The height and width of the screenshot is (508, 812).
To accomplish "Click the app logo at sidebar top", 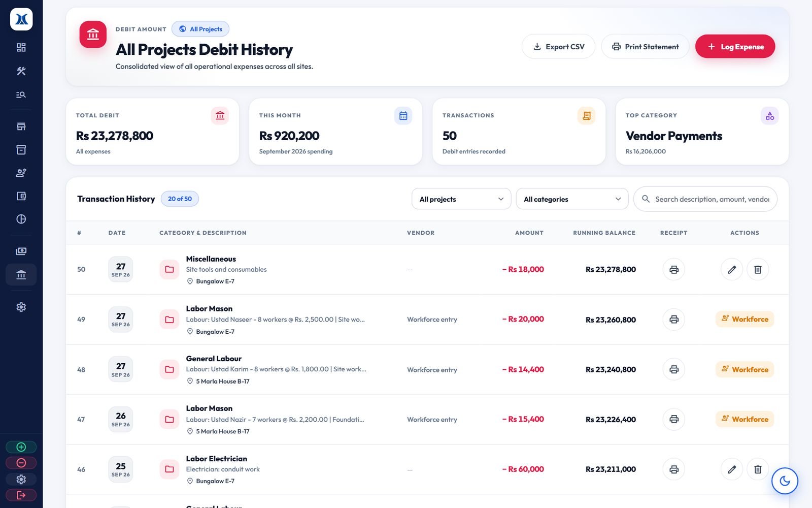I will [x=21, y=19].
